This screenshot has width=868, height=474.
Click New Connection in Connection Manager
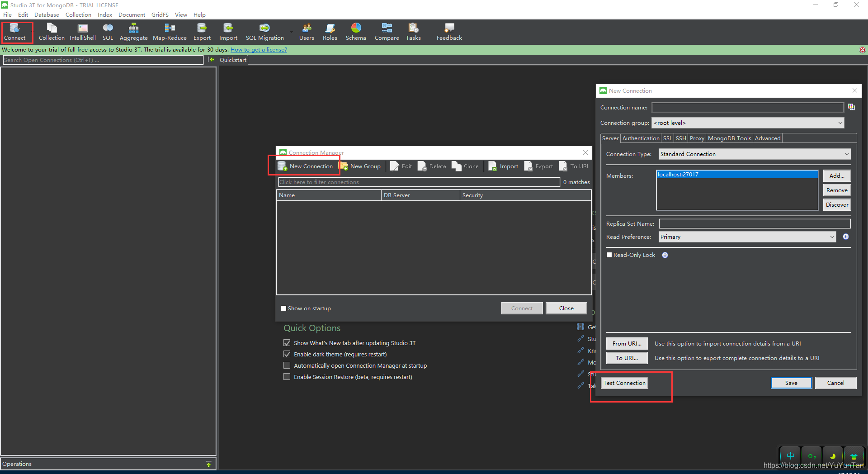(306, 166)
